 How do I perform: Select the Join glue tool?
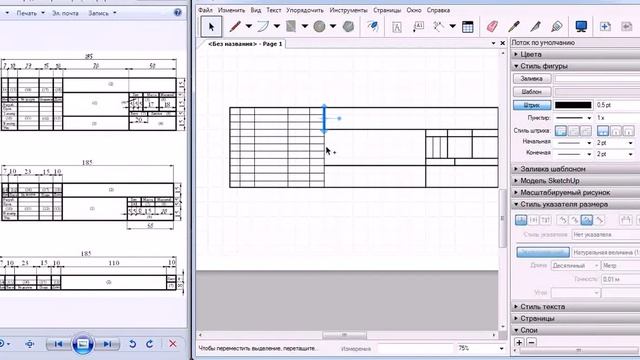(557, 27)
